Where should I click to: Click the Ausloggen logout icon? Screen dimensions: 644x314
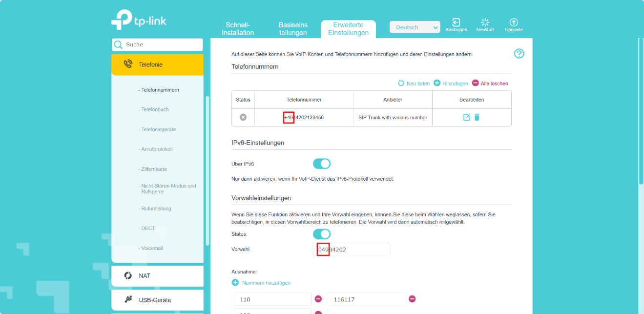point(456,23)
